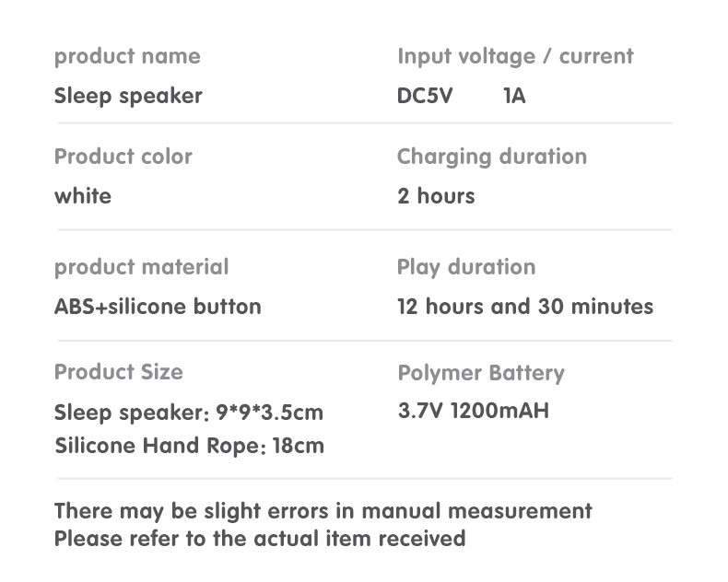Screen dimensions: 728x582
Task: Click the "slight errors in manual measurement" note
Action: coord(323,511)
